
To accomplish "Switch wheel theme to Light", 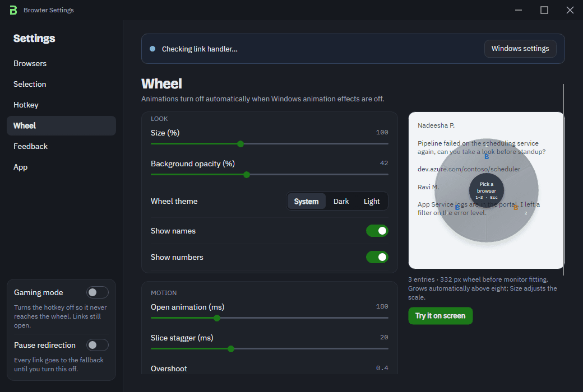I will (x=372, y=202).
